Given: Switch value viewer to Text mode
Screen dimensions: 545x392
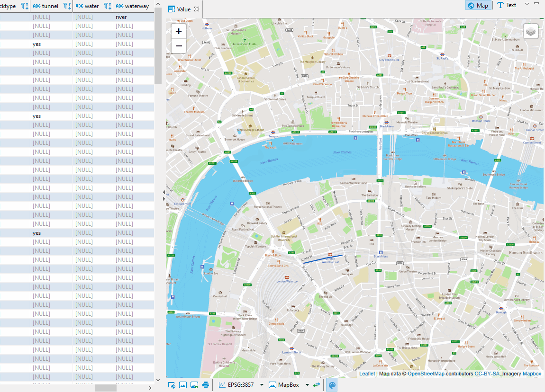Looking at the screenshot, I should pyautogui.click(x=507, y=5).
